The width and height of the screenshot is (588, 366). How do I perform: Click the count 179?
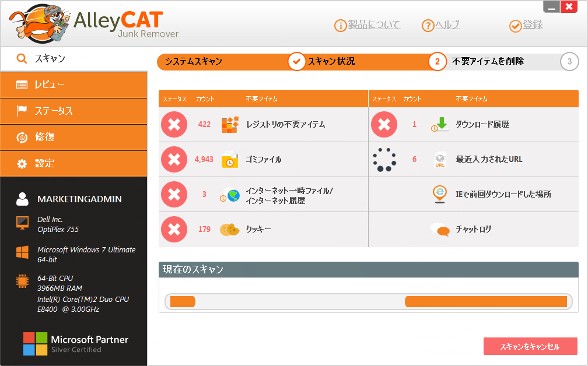coord(204,229)
